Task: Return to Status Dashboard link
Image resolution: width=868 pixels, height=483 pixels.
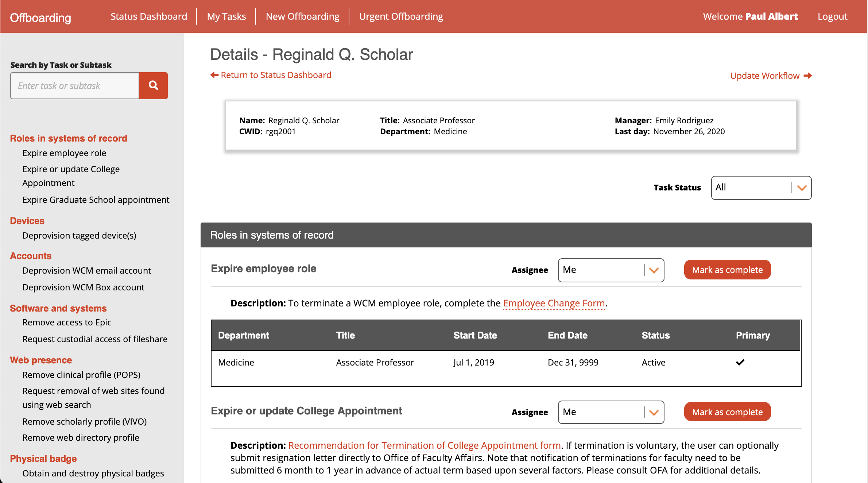Action: tap(271, 75)
